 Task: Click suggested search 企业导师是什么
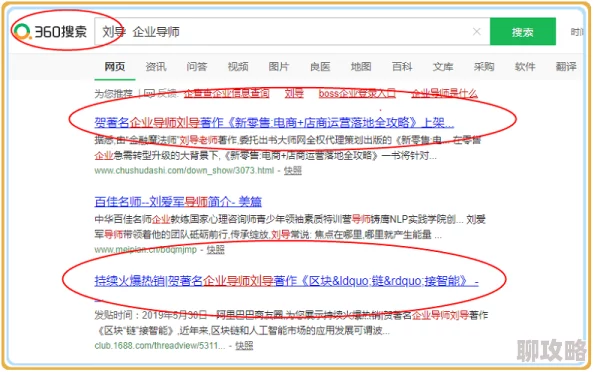click(444, 93)
